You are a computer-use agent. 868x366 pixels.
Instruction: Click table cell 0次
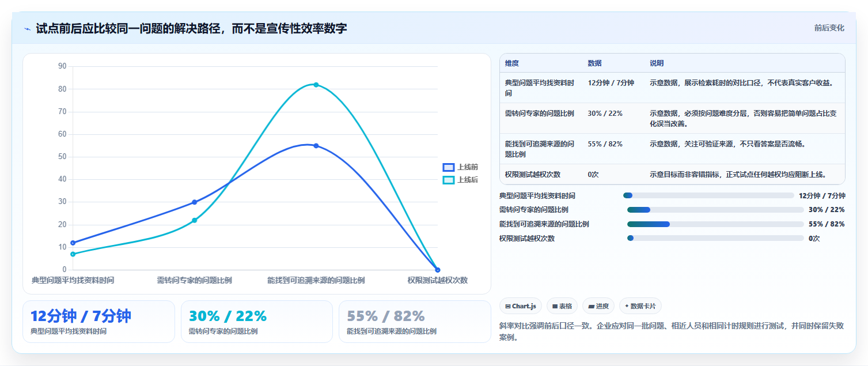[x=593, y=175]
